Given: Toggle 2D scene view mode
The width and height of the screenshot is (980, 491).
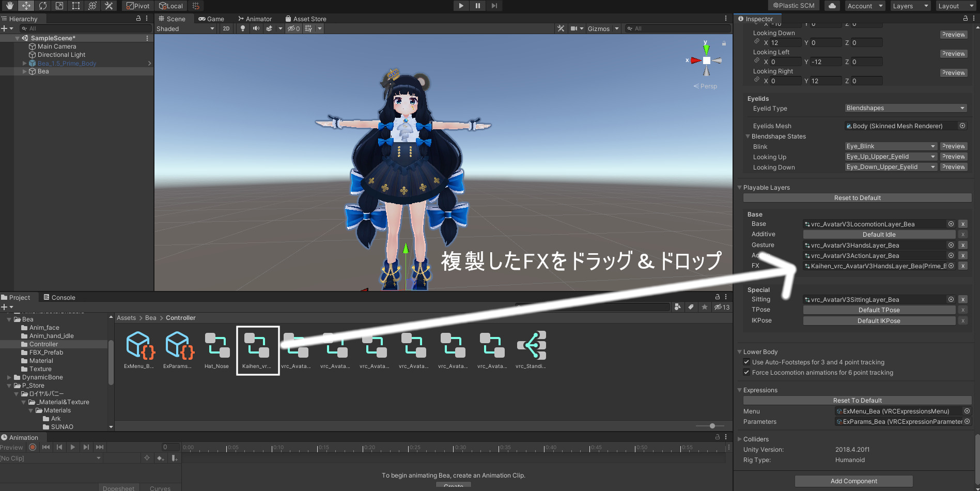Looking at the screenshot, I should (226, 28).
